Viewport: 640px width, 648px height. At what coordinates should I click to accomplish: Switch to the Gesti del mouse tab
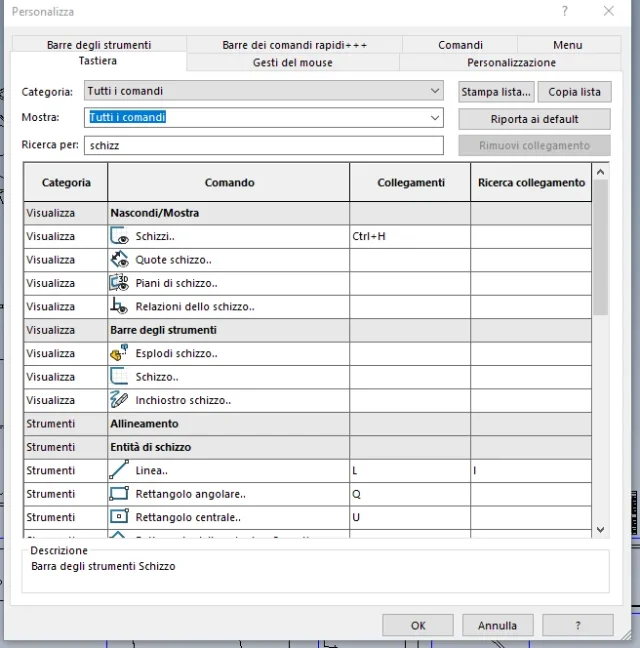[x=292, y=62]
